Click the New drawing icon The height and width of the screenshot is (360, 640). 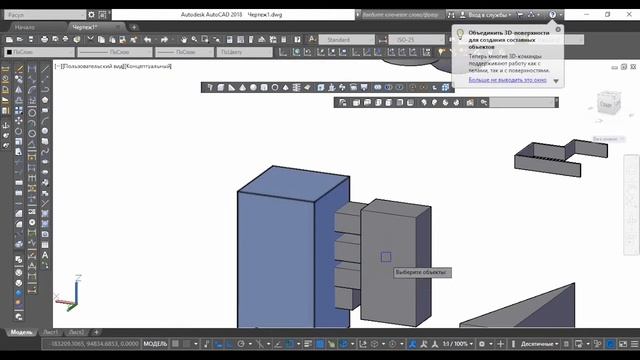point(9,40)
